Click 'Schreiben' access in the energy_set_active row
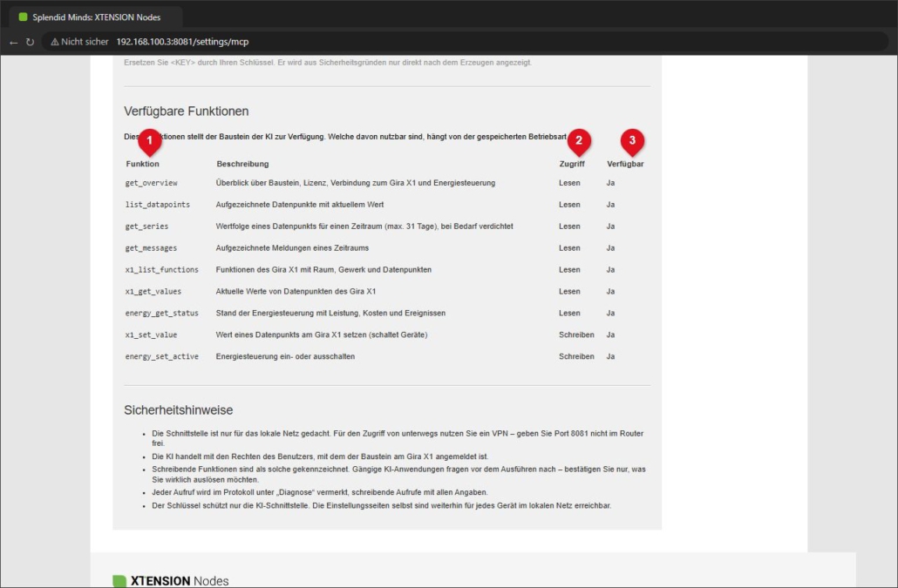 click(x=576, y=357)
